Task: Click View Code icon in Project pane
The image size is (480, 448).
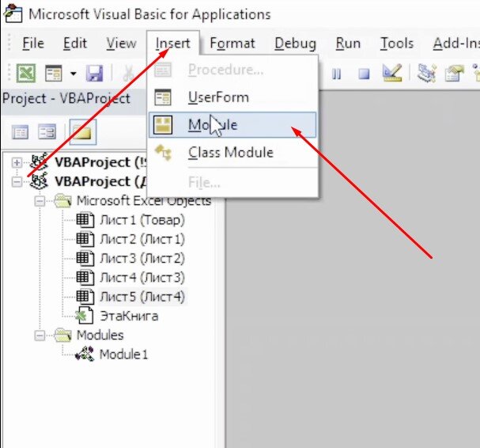Action: pos(21,132)
